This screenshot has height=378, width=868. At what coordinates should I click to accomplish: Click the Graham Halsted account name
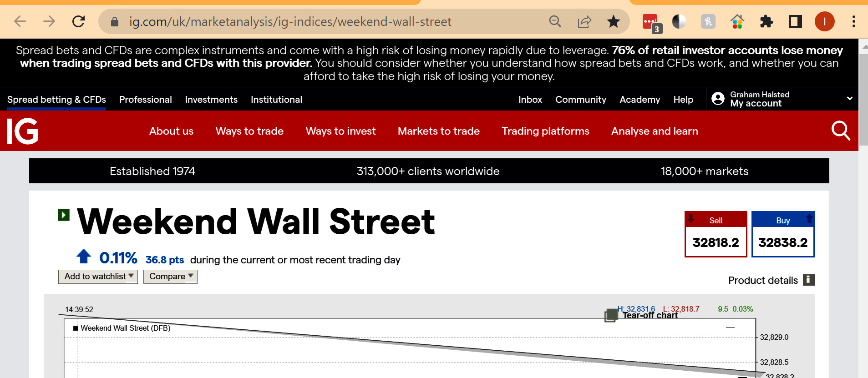760,95
